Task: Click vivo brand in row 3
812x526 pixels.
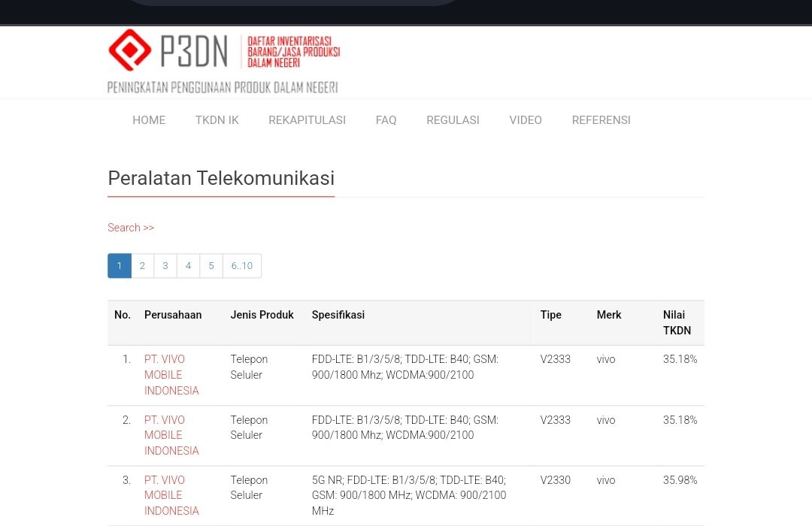Action: [606, 480]
